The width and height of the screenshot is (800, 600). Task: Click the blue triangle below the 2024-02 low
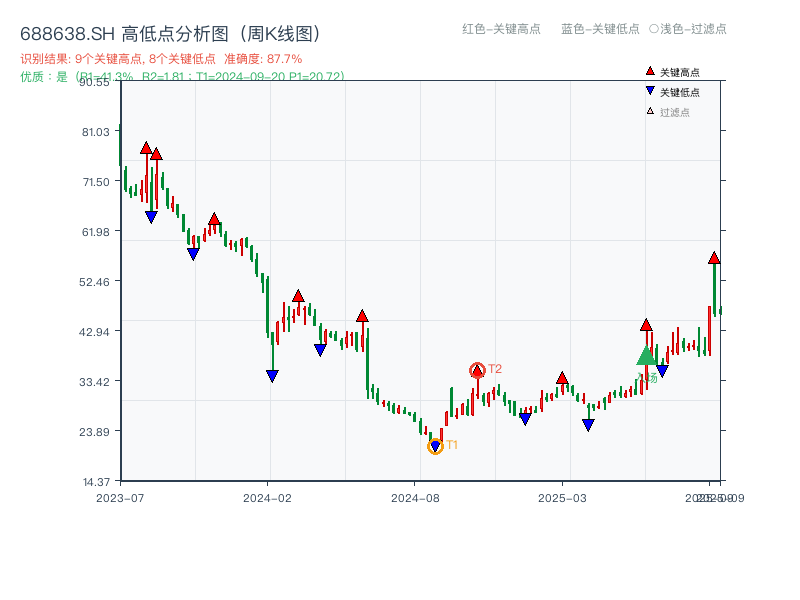[x=272, y=376]
